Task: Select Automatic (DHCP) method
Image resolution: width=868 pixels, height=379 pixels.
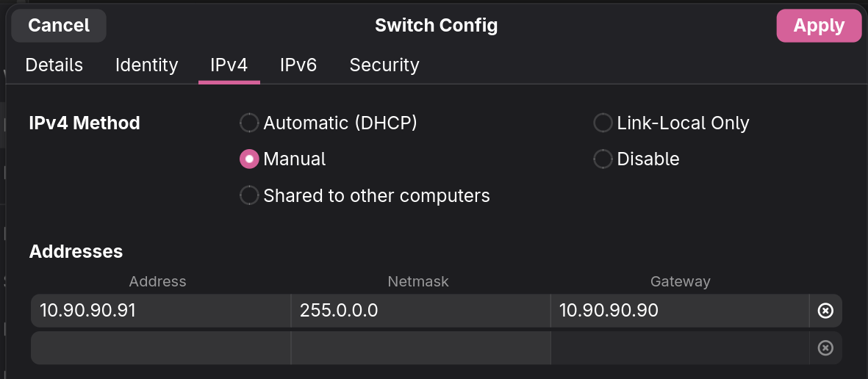Action: pos(250,123)
